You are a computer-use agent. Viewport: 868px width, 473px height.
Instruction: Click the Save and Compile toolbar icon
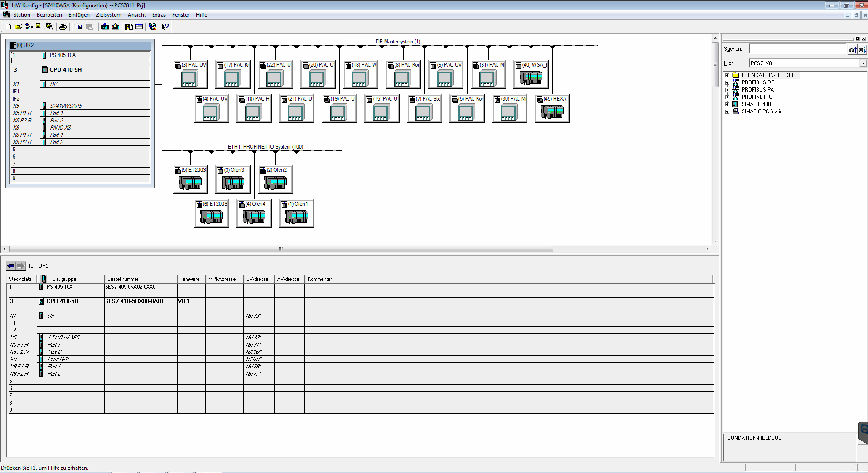tap(50, 27)
